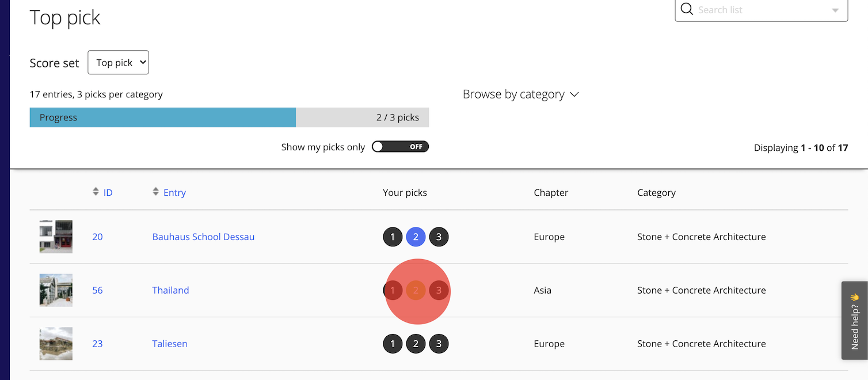Click the Taliesen entry thumbnail
The height and width of the screenshot is (380, 868).
coord(56,344)
